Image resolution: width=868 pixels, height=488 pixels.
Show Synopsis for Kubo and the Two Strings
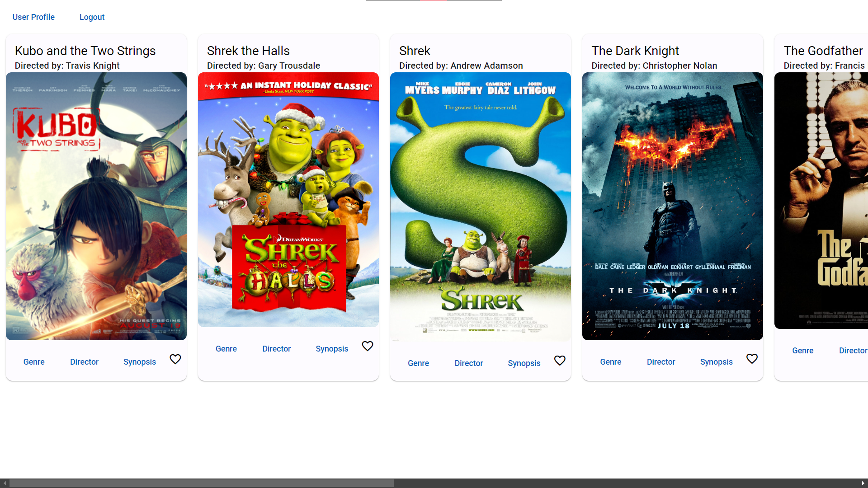pos(140,362)
